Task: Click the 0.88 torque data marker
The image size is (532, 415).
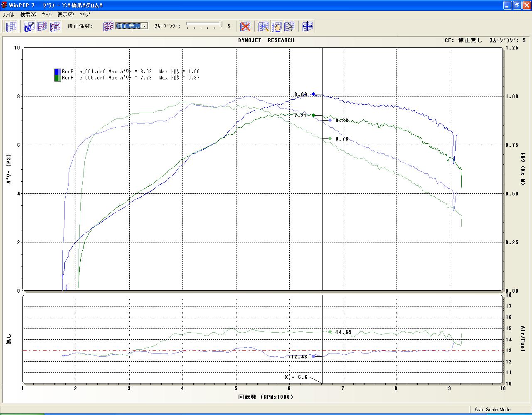Action: tap(330, 120)
